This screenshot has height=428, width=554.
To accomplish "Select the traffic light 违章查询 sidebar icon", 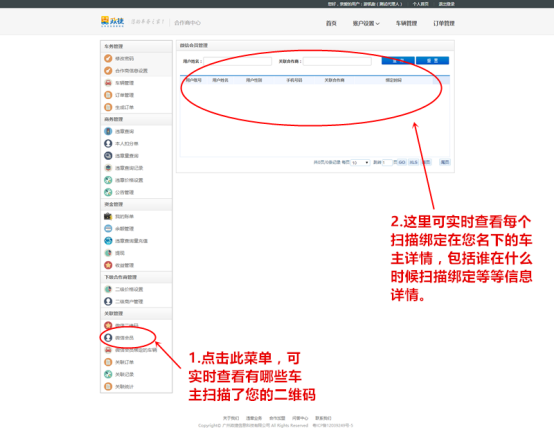I will tap(108, 131).
